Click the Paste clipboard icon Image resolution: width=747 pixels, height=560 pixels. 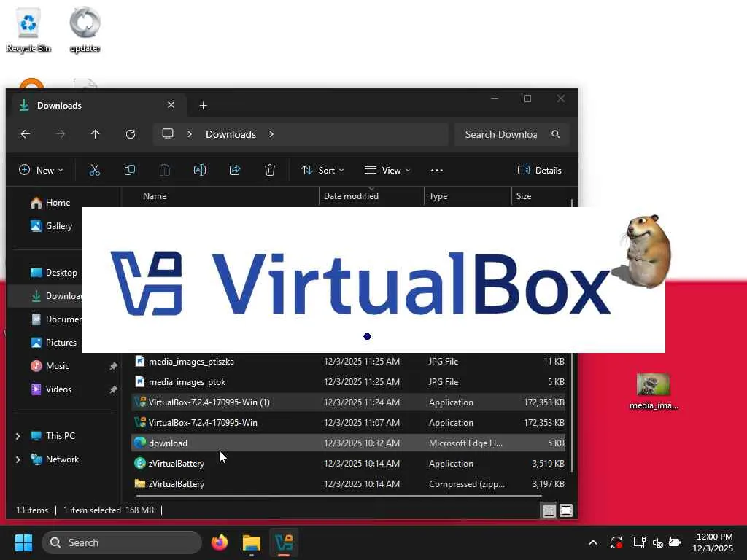tap(164, 170)
